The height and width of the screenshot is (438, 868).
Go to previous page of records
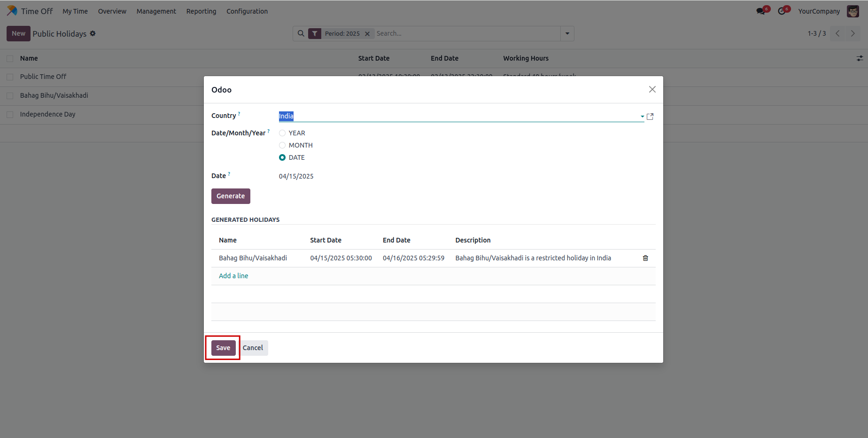837,33
